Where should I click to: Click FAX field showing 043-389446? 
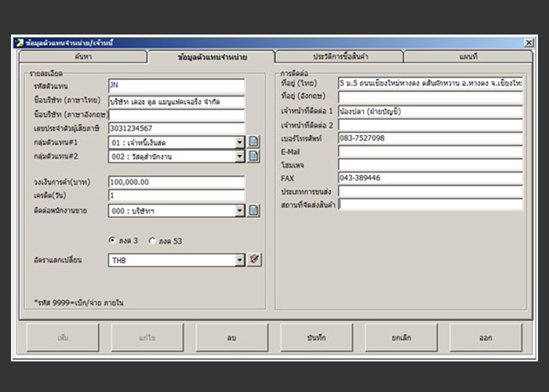431,178
